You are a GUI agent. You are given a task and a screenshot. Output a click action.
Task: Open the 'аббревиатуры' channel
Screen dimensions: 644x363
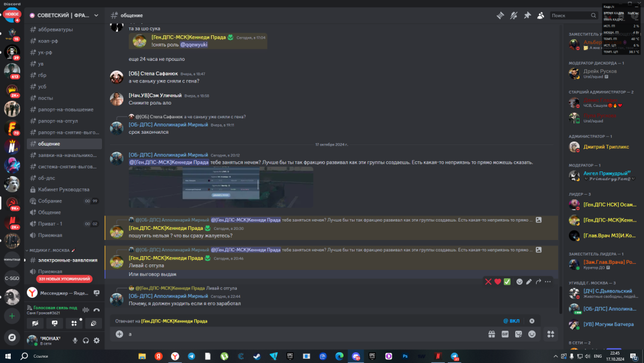(x=64, y=30)
